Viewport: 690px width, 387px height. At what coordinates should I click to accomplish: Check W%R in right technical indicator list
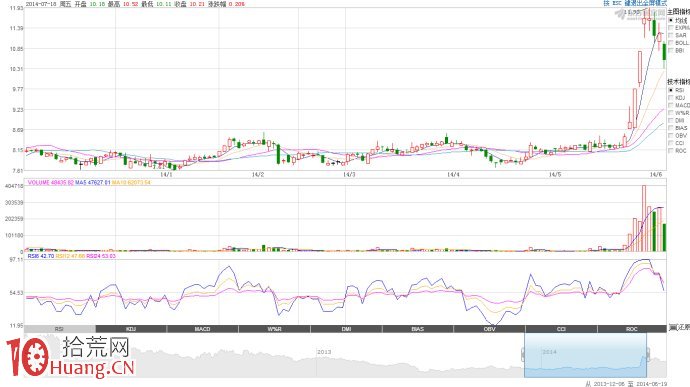[671, 113]
